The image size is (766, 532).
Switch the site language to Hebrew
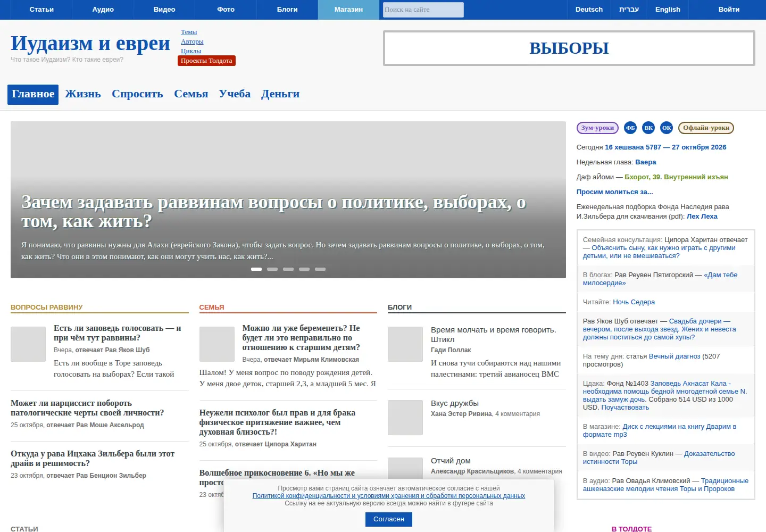(629, 10)
